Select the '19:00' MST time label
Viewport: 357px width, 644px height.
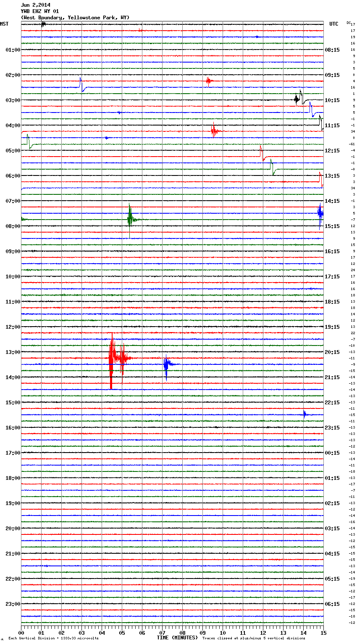[13, 503]
